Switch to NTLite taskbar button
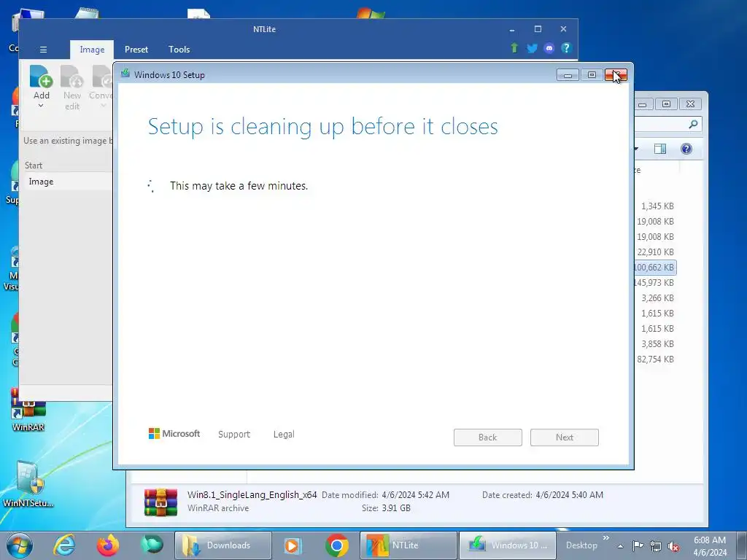 [x=409, y=545]
